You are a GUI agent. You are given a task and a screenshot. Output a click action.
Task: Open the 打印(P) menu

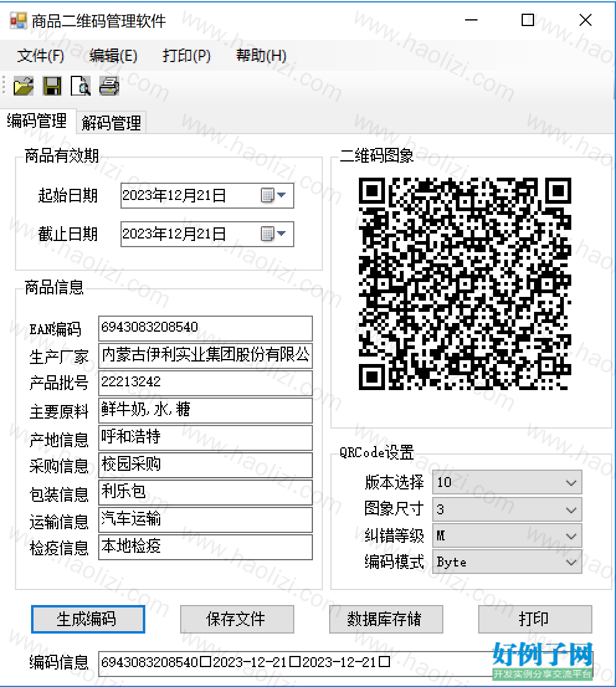tap(187, 56)
